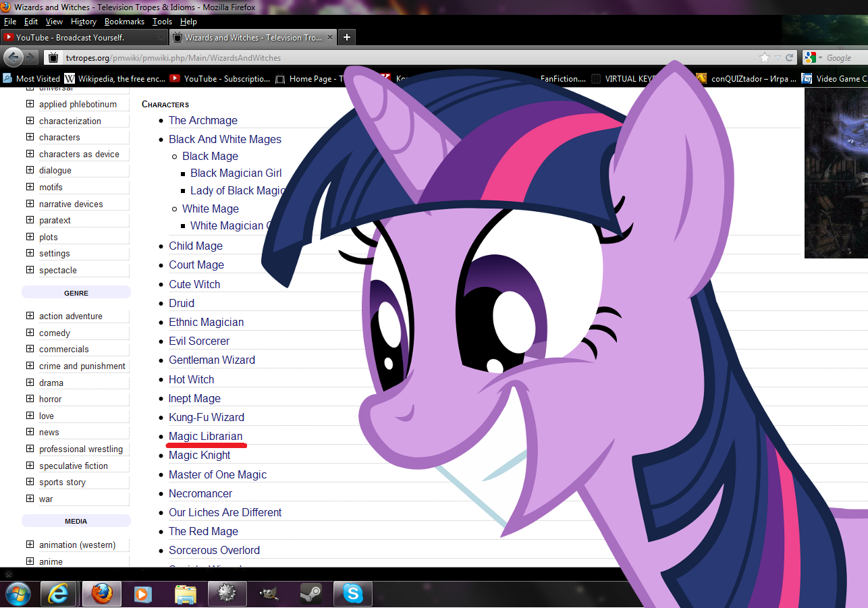Open the Bookmarks menu

124,22
